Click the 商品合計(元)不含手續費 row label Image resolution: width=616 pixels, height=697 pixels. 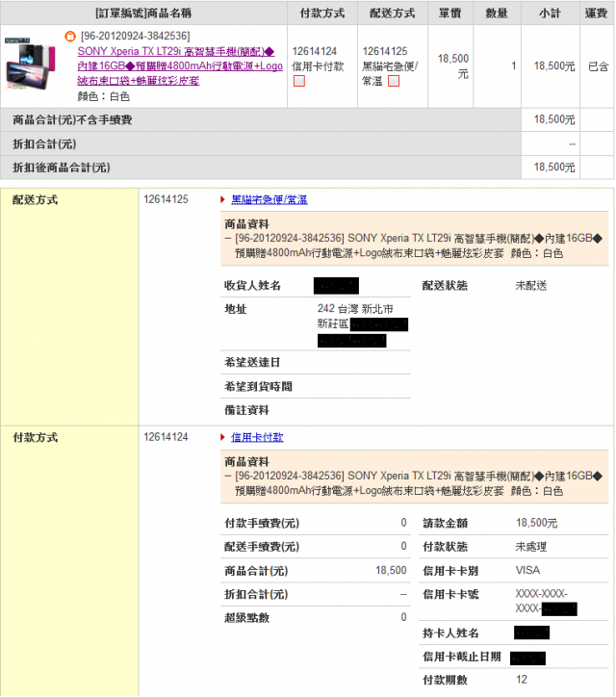pos(72,119)
